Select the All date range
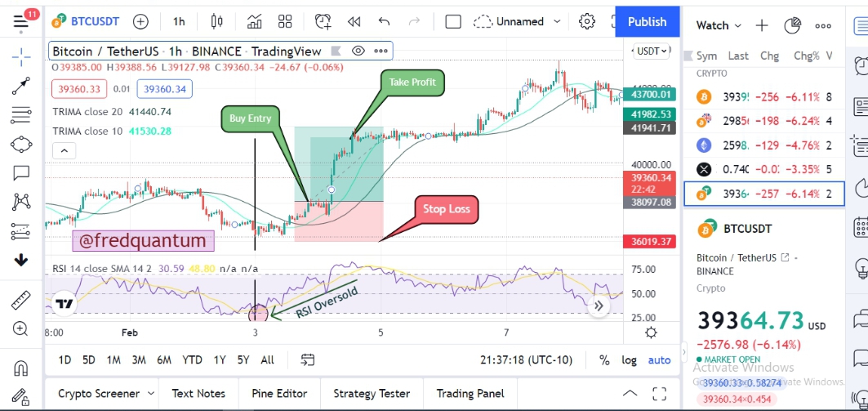This screenshot has height=411, width=868. tap(267, 360)
